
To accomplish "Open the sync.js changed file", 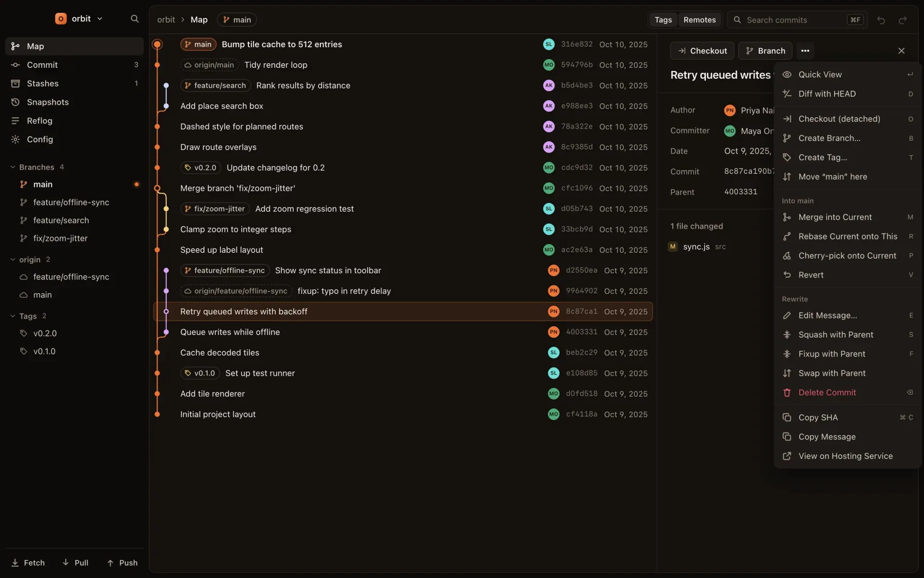I will (x=697, y=247).
